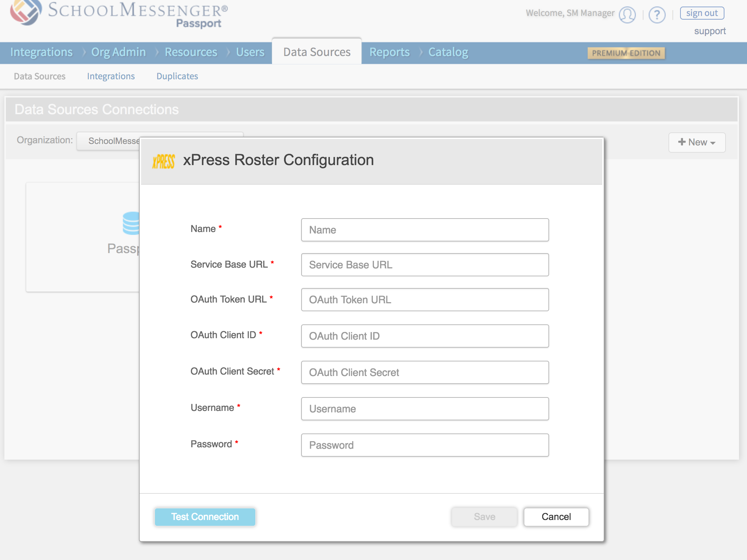
Task: Click into the OAuth Client Secret field
Action: (x=424, y=372)
